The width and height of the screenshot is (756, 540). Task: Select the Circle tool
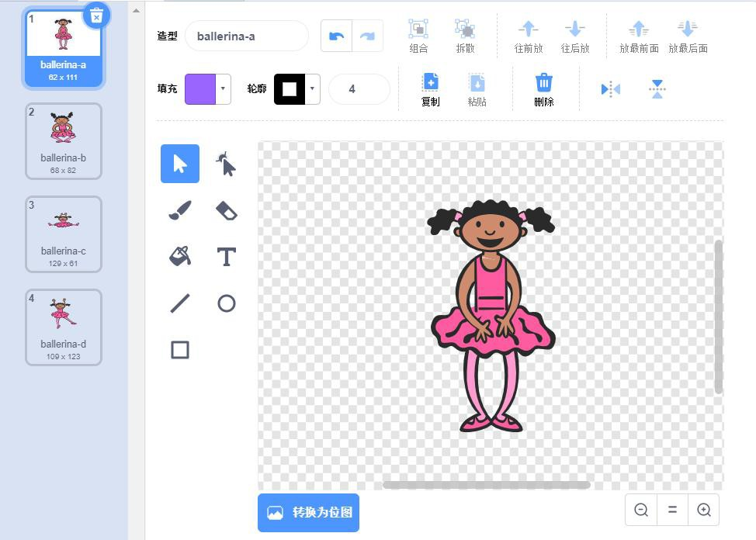226,303
